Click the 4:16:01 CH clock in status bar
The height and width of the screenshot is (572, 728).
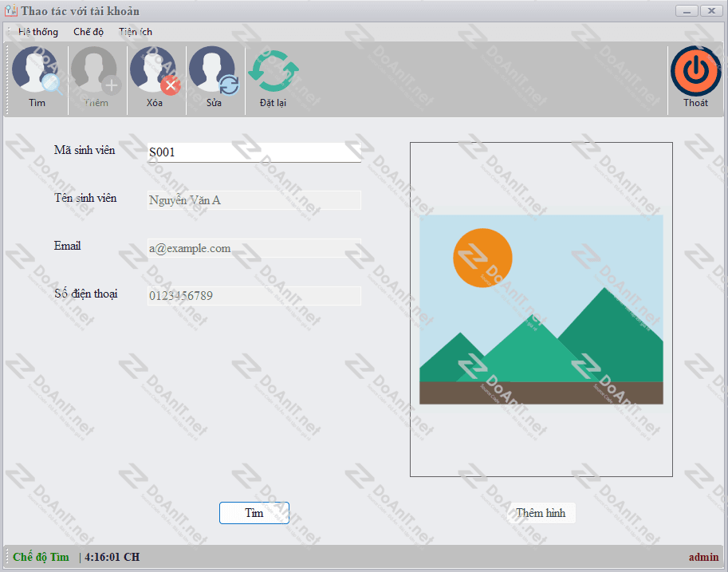(112, 557)
